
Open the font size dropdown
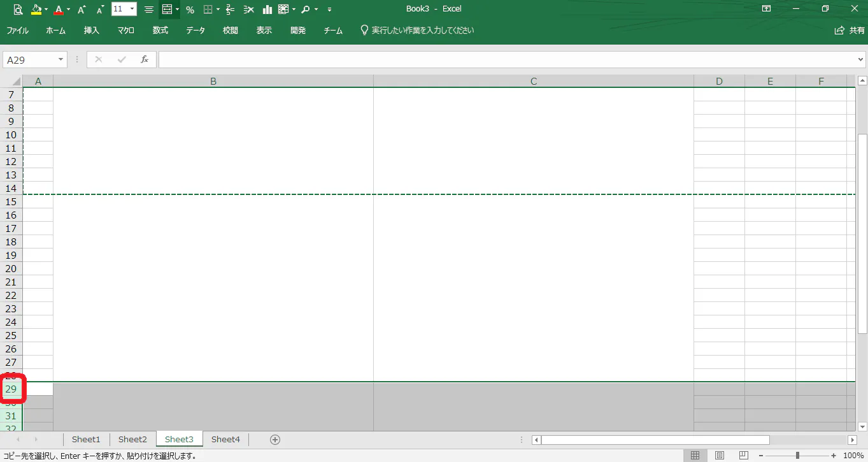132,10
